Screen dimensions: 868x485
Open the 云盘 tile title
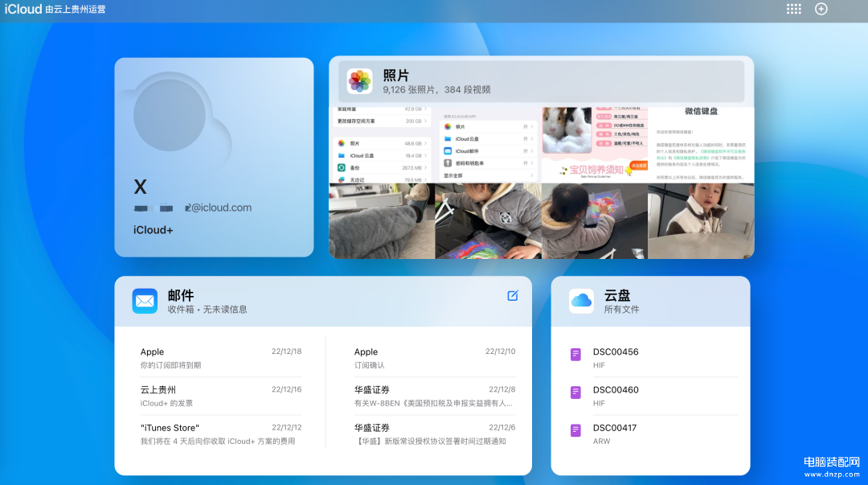click(617, 295)
